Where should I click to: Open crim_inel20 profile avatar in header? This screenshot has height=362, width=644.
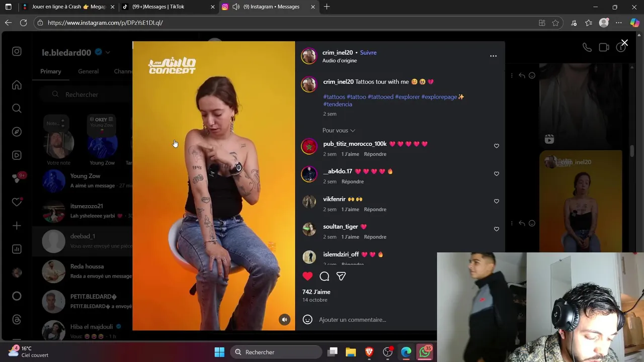pyautogui.click(x=309, y=56)
